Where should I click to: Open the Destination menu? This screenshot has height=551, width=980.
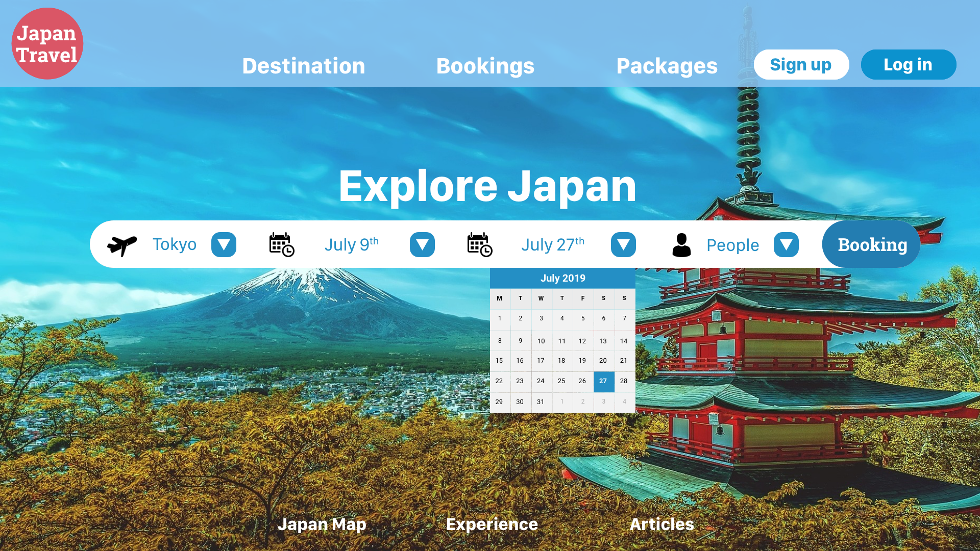click(304, 66)
